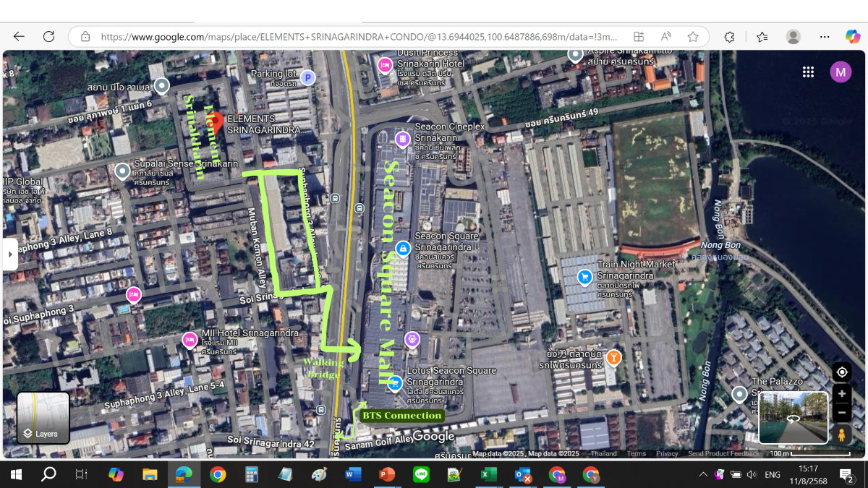Open the Windows Start menu

click(16, 474)
